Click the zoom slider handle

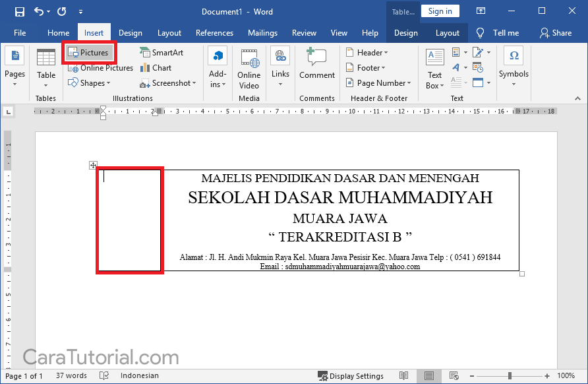pos(510,375)
